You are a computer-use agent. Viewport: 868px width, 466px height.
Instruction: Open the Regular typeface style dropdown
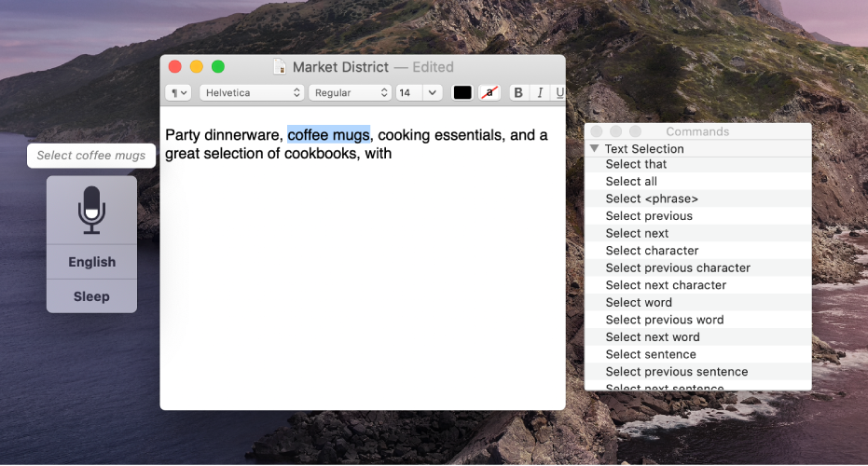350,92
